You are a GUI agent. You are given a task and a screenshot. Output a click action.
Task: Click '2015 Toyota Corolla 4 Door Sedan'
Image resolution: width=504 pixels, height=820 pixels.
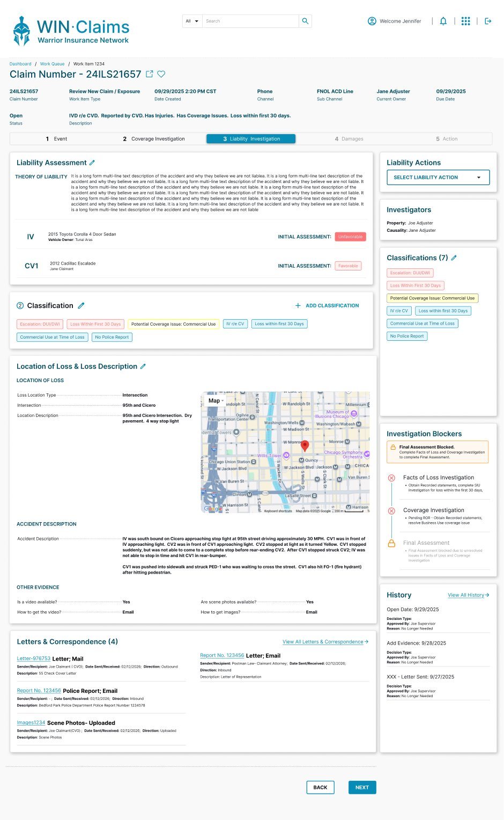(82, 234)
